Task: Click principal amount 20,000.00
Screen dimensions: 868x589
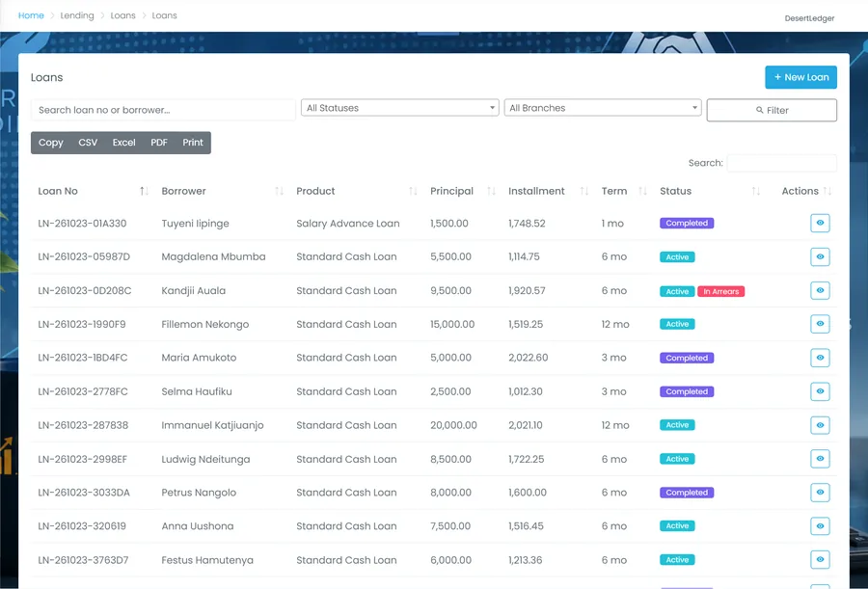Action: click(x=453, y=425)
